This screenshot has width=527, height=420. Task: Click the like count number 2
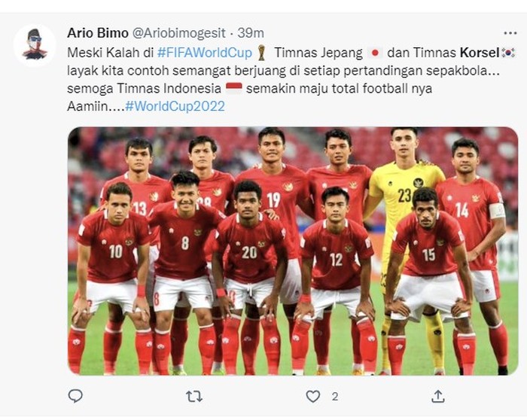335,397
